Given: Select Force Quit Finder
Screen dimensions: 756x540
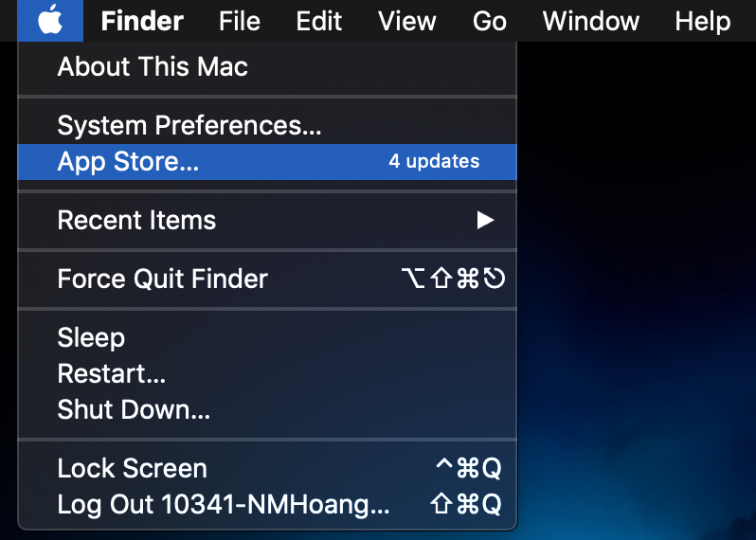Looking at the screenshot, I should pyautogui.click(x=162, y=279).
